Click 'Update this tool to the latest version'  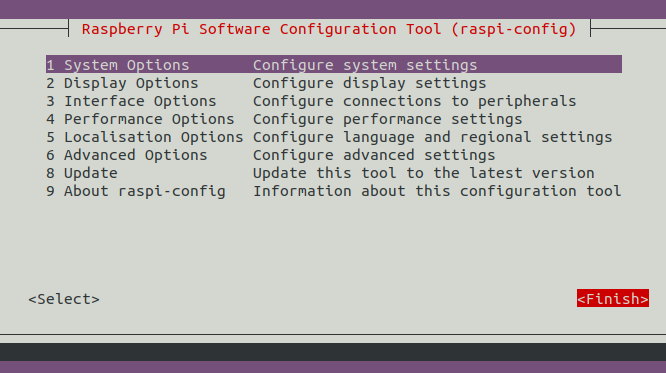click(423, 173)
